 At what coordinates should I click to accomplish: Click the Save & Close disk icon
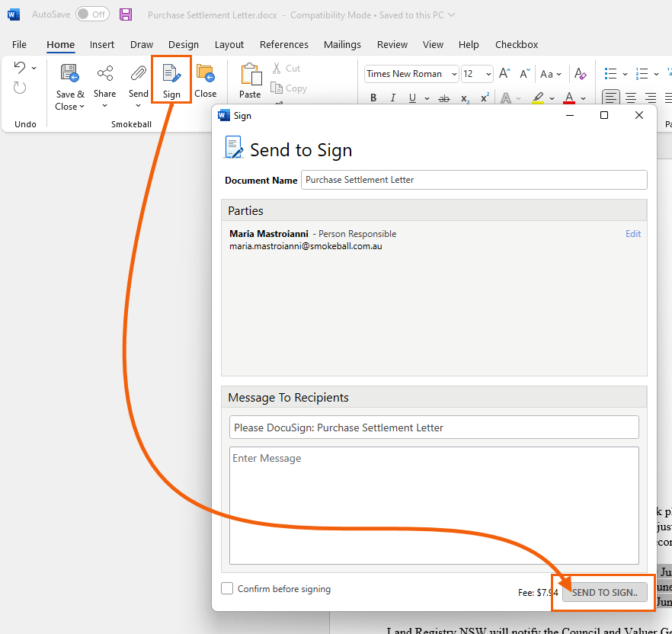click(x=69, y=73)
